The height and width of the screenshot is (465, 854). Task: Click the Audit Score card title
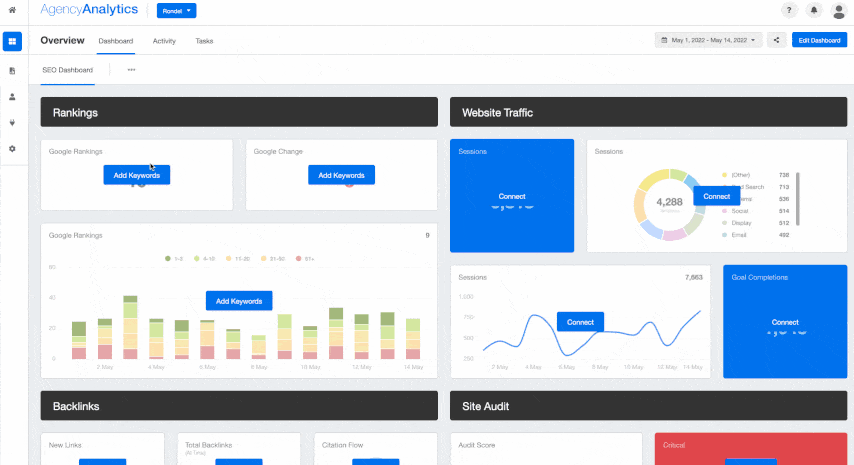point(477,445)
